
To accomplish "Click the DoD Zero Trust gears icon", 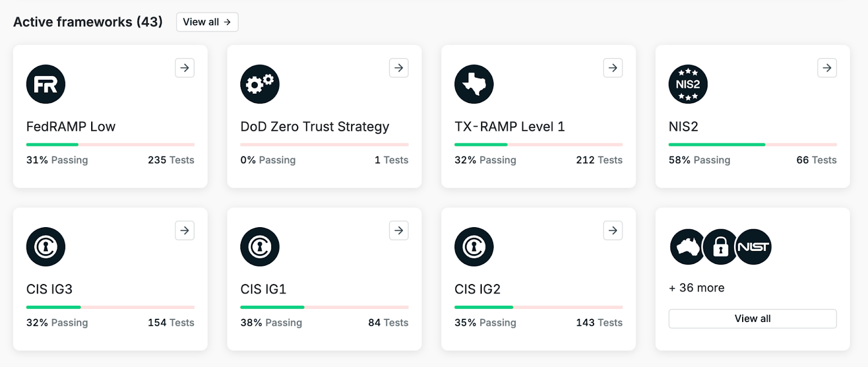I will pyautogui.click(x=260, y=84).
